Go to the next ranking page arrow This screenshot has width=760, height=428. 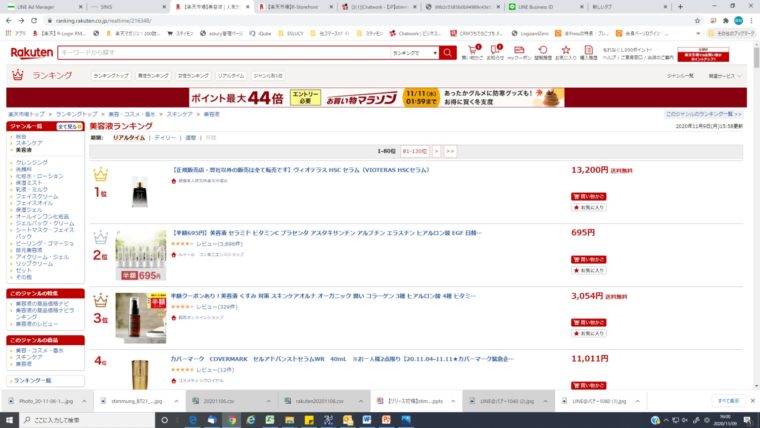coord(436,151)
